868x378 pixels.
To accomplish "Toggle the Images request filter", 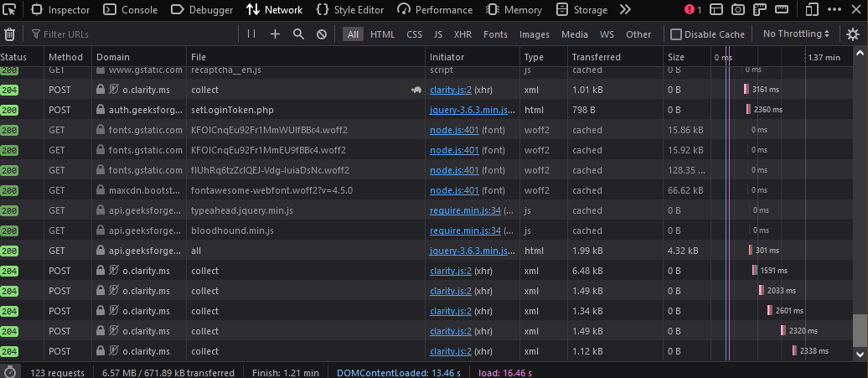I will [534, 34].
